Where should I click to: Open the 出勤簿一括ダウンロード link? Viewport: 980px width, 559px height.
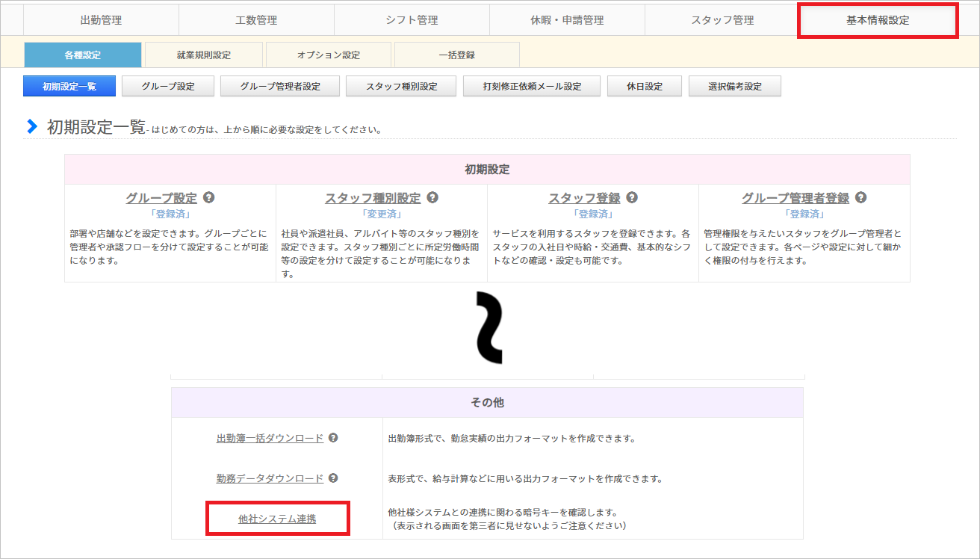pyautogui.click(x=270, y=438)
